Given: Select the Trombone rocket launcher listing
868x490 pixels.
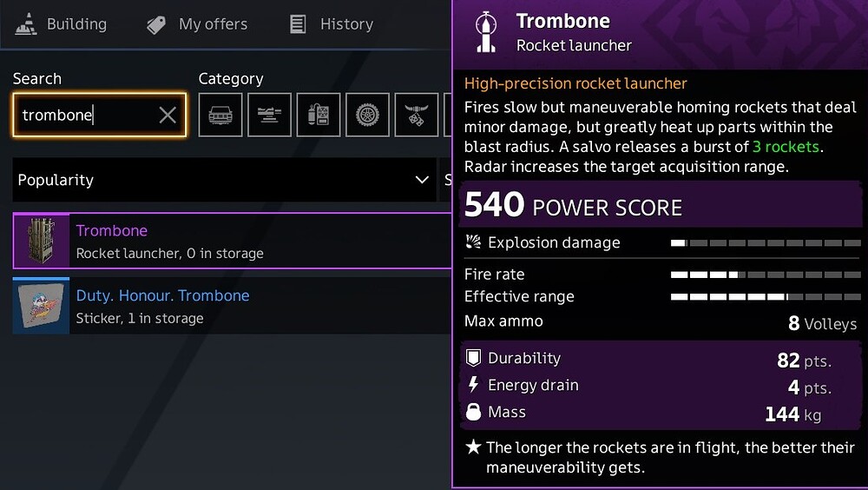Looking at the screenshot, I should click(233, 242).
